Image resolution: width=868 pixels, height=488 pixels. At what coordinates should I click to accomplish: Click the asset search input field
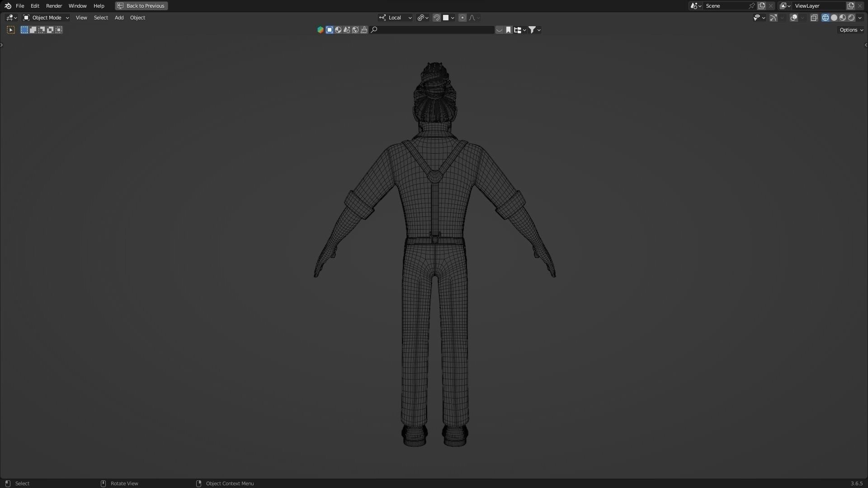pos(434,30)
